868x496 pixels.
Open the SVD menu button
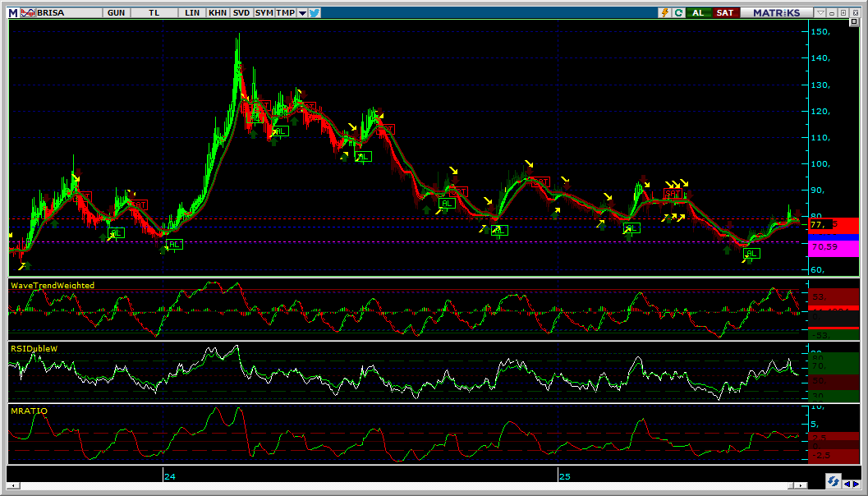click(x=241, y=12)
